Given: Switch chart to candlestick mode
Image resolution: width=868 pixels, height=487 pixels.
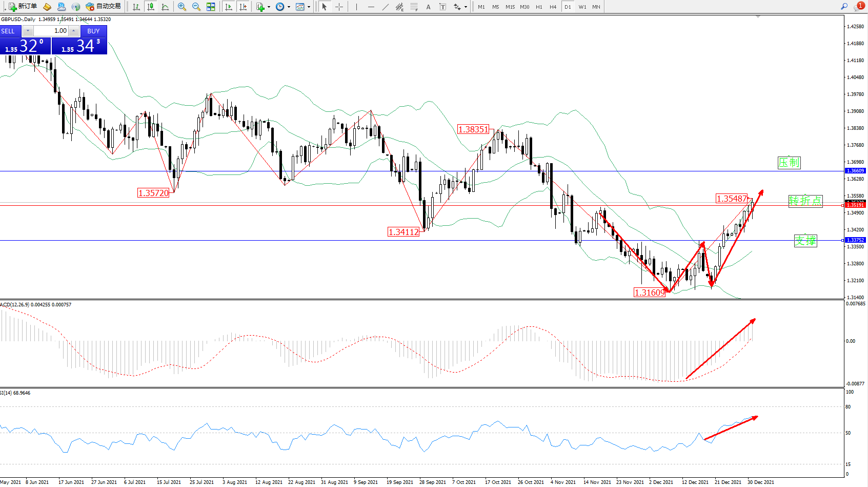Looking at the screenshot, I should [x=151, y=7].
